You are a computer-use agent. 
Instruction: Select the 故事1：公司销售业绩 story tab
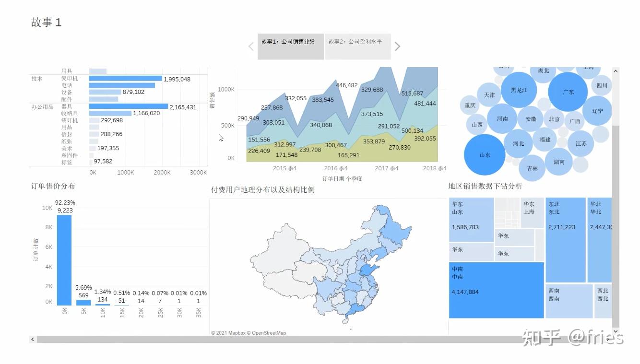291,47
